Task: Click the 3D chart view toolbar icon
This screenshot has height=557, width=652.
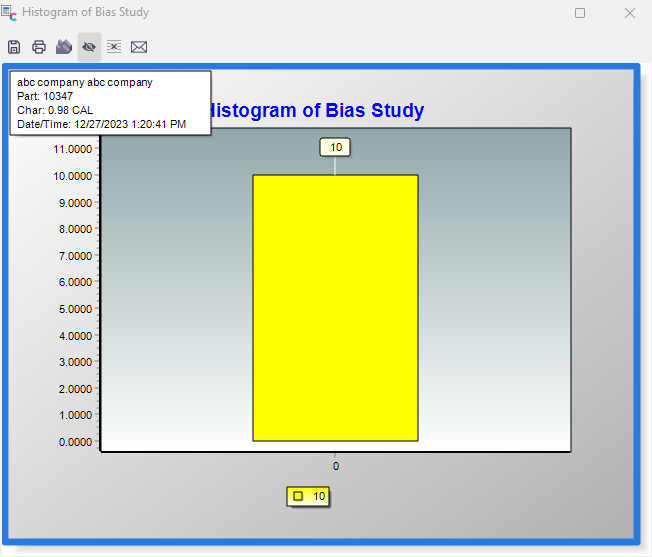Action: (64, 47)
